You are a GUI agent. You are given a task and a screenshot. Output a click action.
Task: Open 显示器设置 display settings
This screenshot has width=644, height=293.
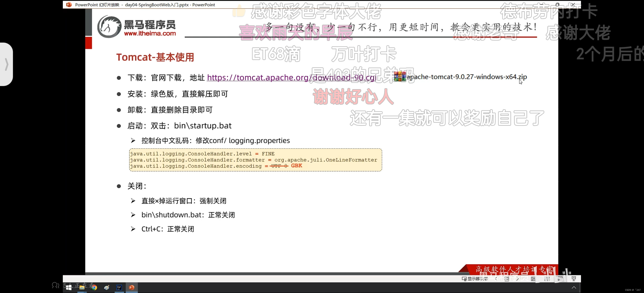pos(475,279)
